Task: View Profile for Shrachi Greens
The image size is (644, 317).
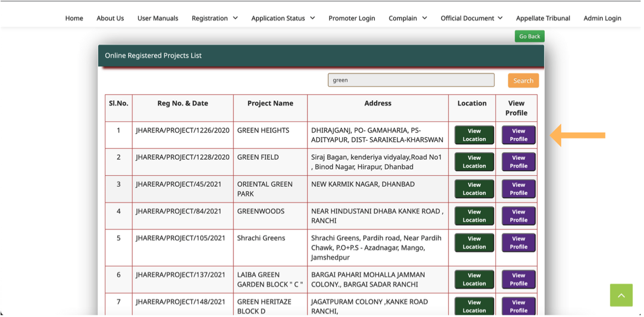Action: pos(518,243)
